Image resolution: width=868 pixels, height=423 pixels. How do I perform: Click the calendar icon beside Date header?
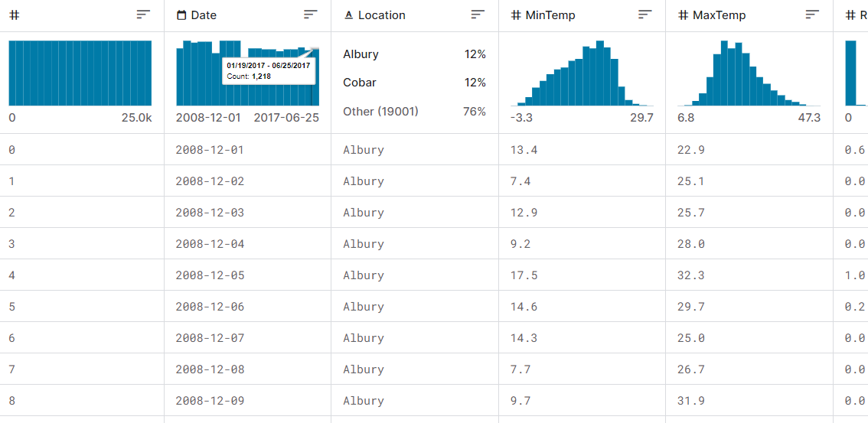tap(181, 15)
